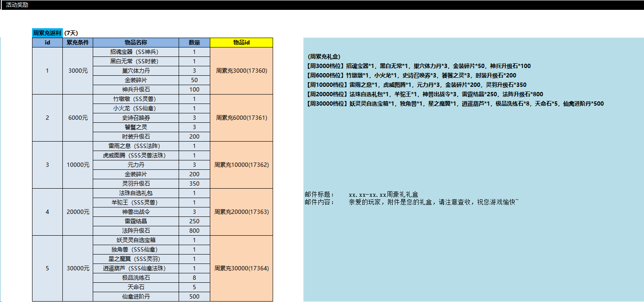Screen dimensions: 644x302
Task: Select the 招魂宝器（SS神兵）cell
Action: (x=136, y=52)
